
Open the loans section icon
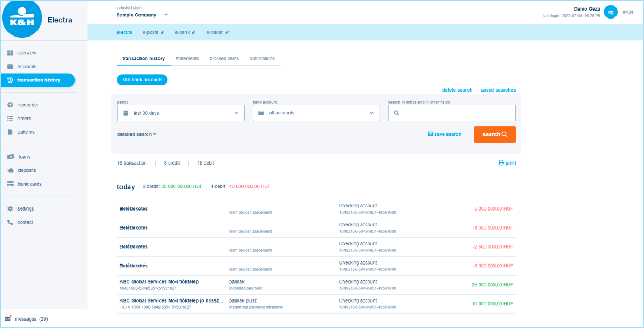point(11,157)
